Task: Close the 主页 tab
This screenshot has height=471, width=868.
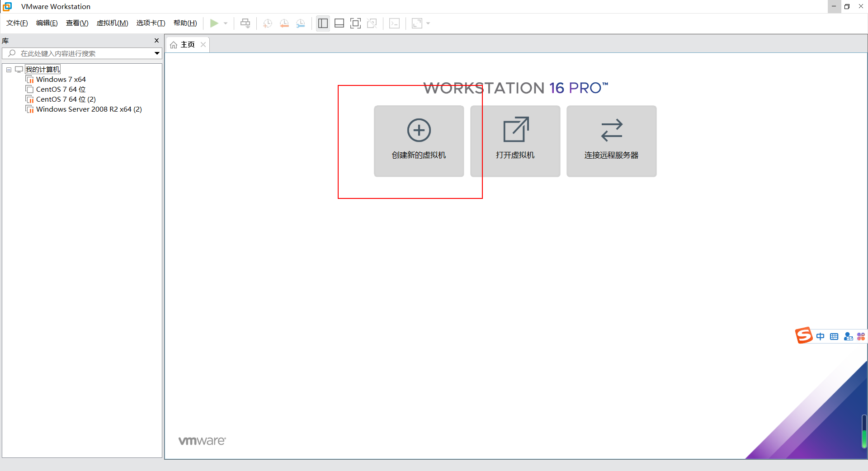Action: coord(203,44)
